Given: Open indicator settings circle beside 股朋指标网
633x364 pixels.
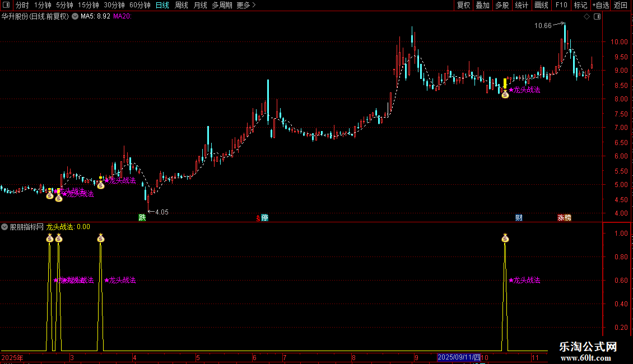Looking at the screenshot, I should (4, 227).
